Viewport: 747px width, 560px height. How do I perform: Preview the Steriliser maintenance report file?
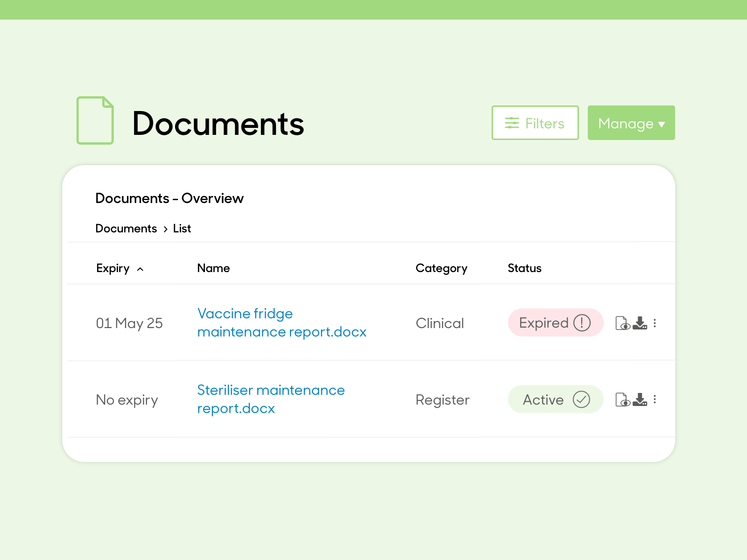pyautogui.click(x=623, y=399)
